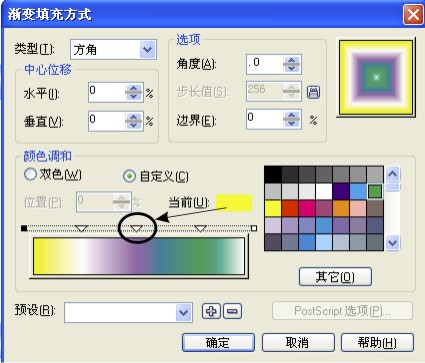Screen dimensions: 425x363
Task: Click the 取消 cancel button
Action: click(x=298, y=342)
